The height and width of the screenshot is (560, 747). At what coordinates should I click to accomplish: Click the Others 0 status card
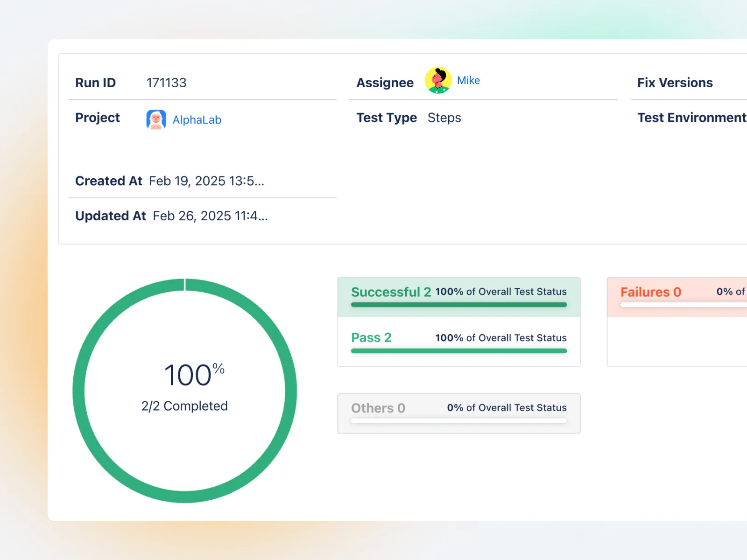pyautogui.click(x=458, y=413)
